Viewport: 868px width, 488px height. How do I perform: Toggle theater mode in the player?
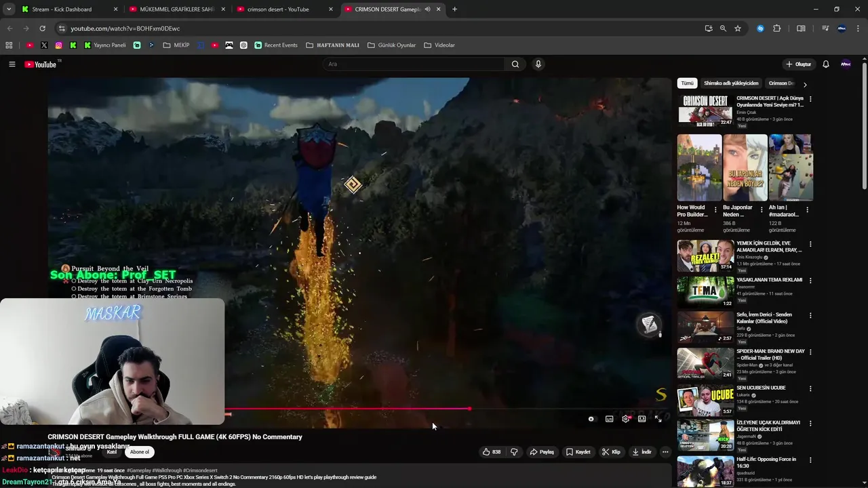click(x=642, y=419)
